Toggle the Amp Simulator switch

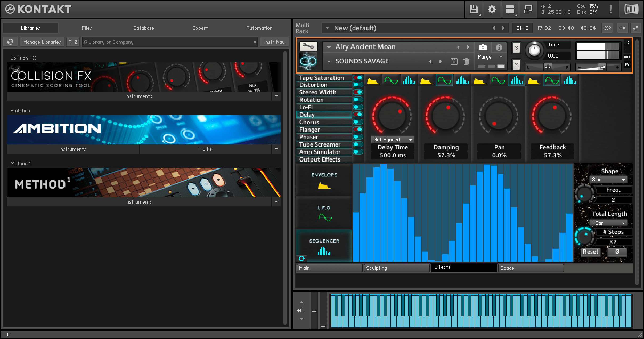358,152
